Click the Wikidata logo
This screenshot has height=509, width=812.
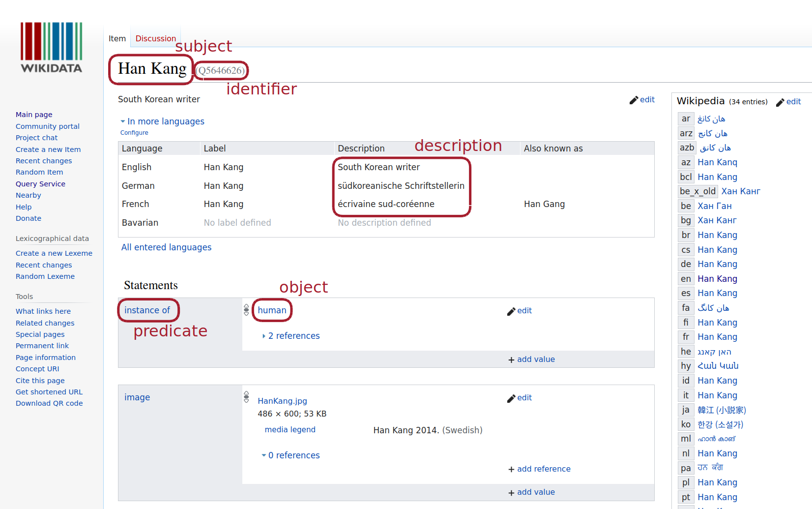(x=51, y=48)
